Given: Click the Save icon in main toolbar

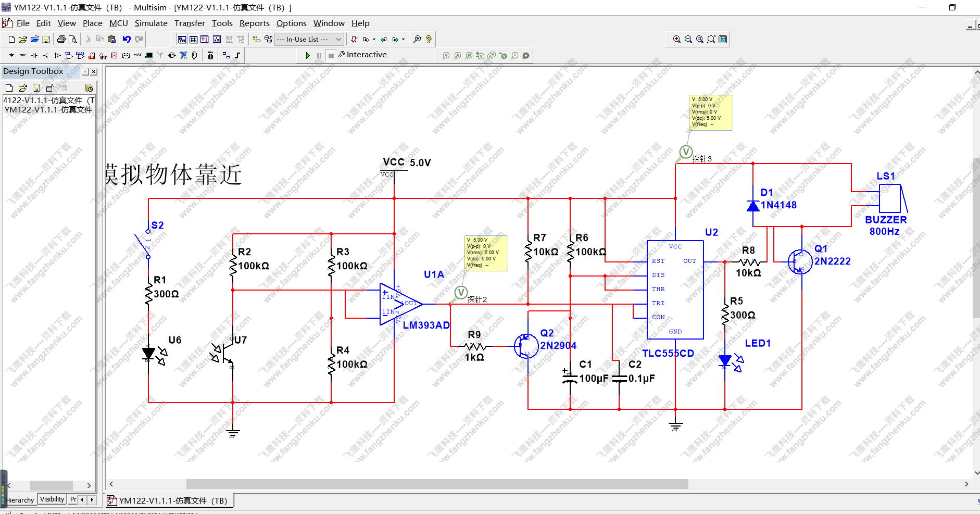Looking at the screenshot, I should coord(46,40).
